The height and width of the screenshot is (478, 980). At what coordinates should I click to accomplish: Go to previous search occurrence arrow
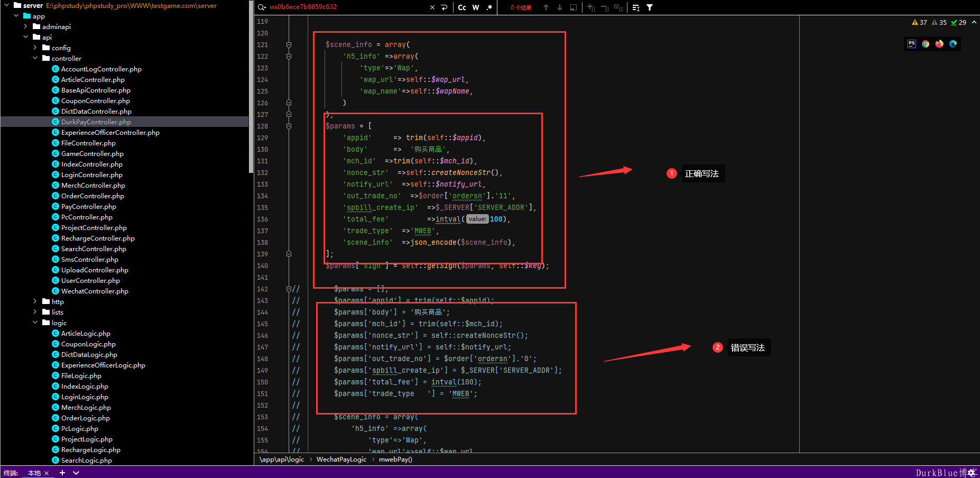[x=546, y=7]
